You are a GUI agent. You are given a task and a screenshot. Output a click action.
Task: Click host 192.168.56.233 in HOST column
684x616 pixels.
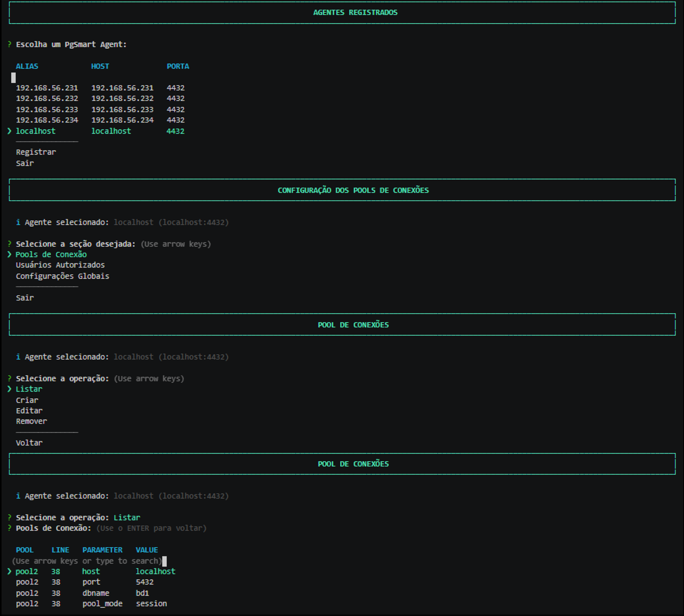(x=122, y=110)
